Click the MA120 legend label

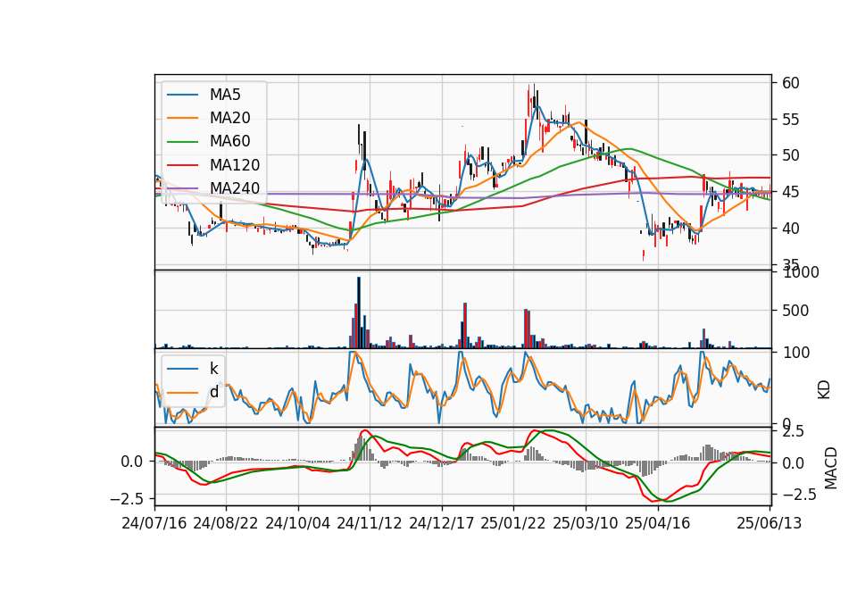coord(235,165)
